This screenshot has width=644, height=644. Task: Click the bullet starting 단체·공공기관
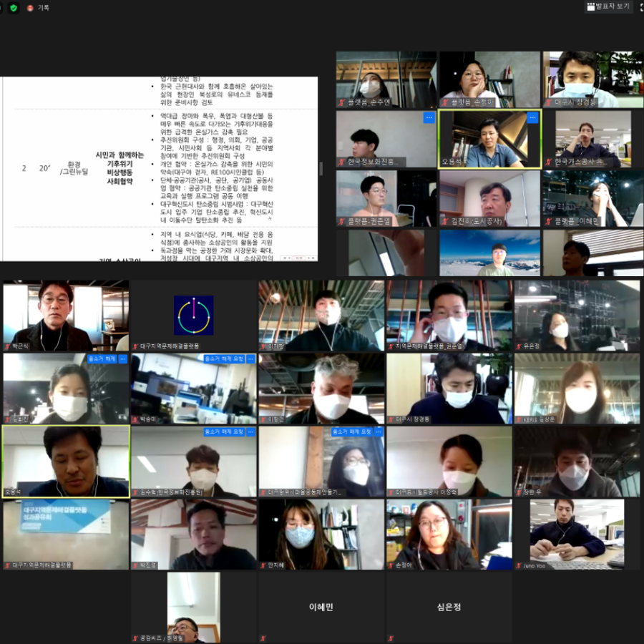(216, 188)
